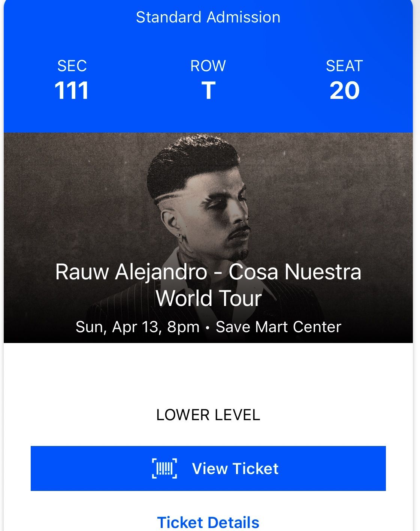Select the Sun, Apr 13, 8pm date
Screen dimensions: 420x531
138,327
